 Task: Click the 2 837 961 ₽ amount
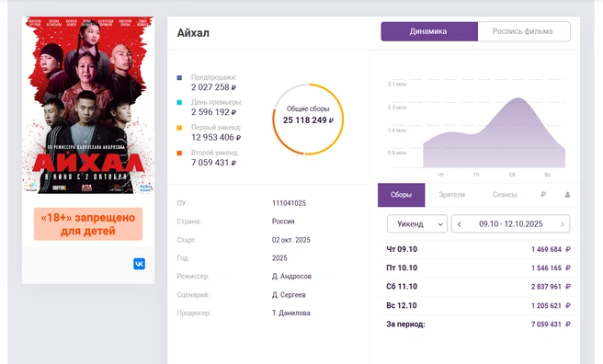coord(551,287)
